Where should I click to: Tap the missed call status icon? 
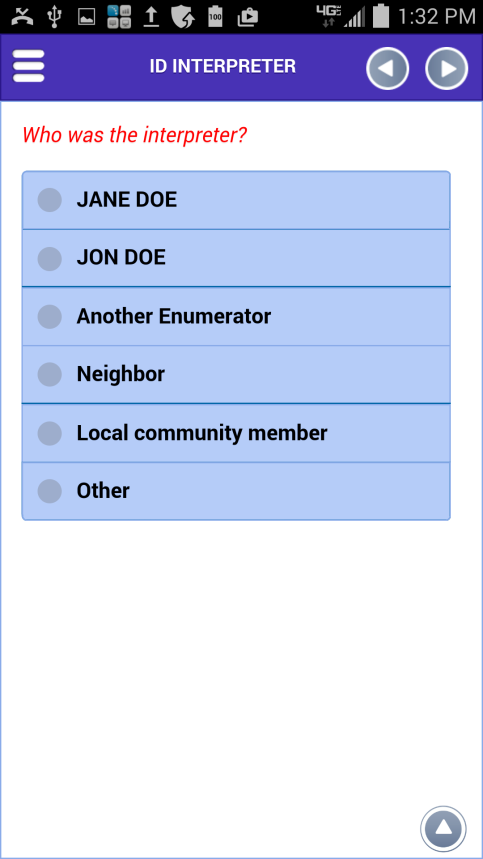click(x=22, y=16)
